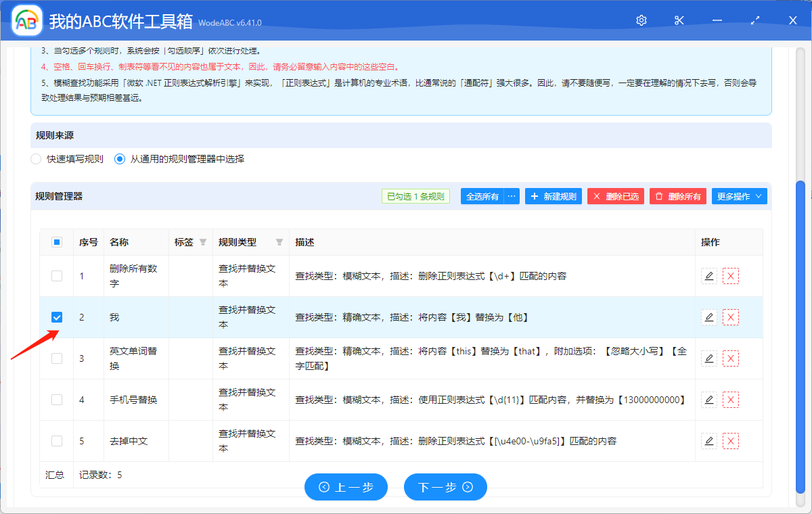Image resolution: width=812 pixels, height=514 pixels.
Task: Click the scissors tool in the title bar
Action: pyautogui.click(x=679, y=20)
